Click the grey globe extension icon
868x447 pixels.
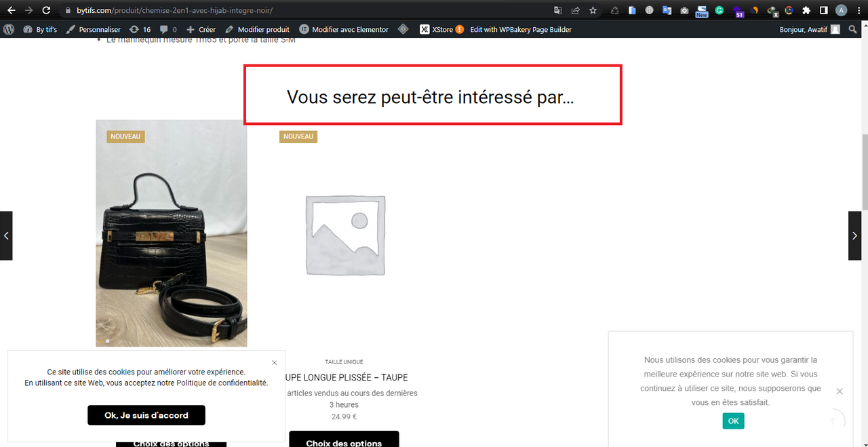pos(650,10)
